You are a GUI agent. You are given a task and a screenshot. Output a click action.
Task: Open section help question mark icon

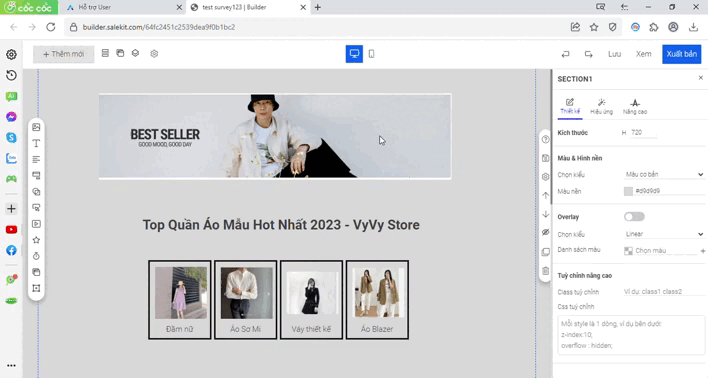pyautogui.click(x=545, y=140)
